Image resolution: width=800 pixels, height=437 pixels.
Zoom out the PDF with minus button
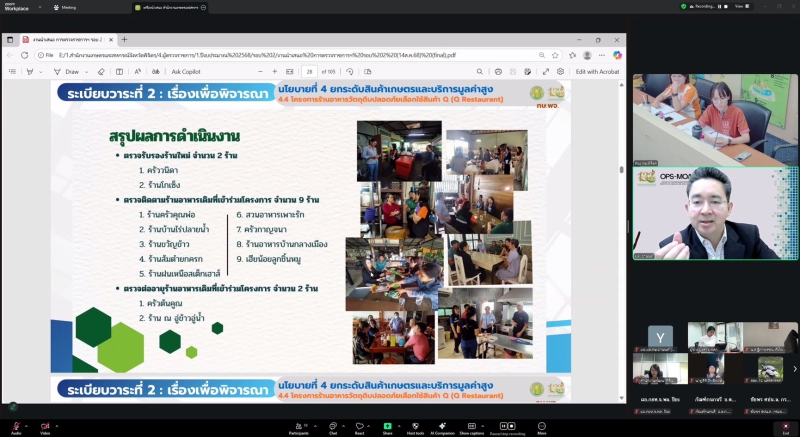pos(260,72)
